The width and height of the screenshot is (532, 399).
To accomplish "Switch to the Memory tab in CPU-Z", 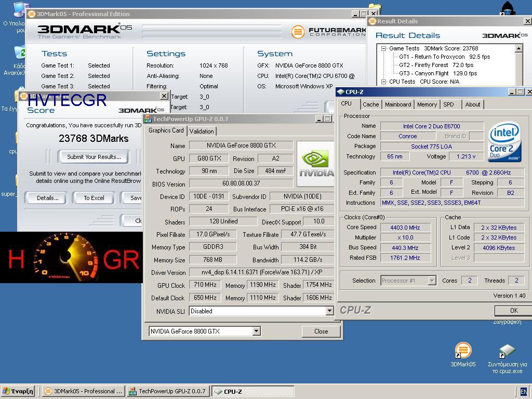I will 427,104.
